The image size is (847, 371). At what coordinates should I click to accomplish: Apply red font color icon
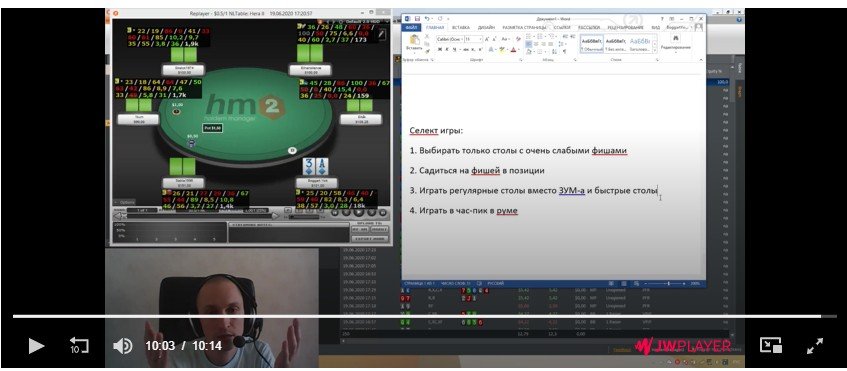pos(513,49)
